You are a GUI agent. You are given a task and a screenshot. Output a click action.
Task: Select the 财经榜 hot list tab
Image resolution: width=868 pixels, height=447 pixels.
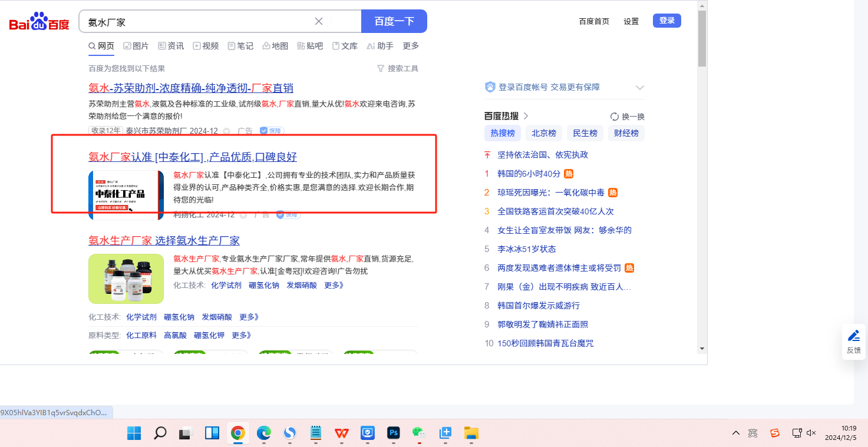click(626, 133)
